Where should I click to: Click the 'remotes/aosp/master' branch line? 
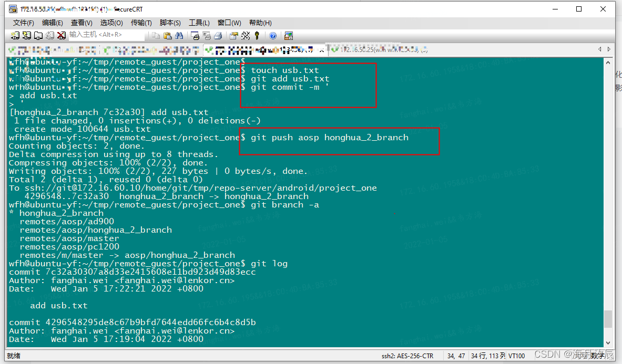point(69,238)
